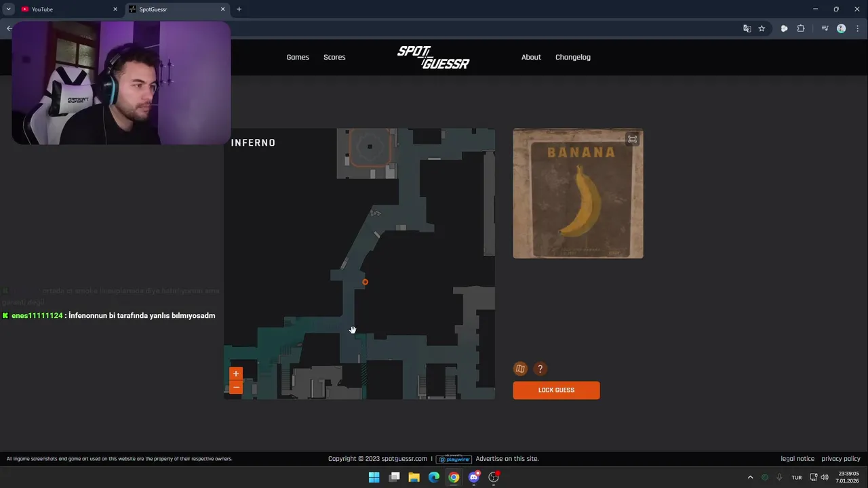Open the About page link

[x=531, y=57]
